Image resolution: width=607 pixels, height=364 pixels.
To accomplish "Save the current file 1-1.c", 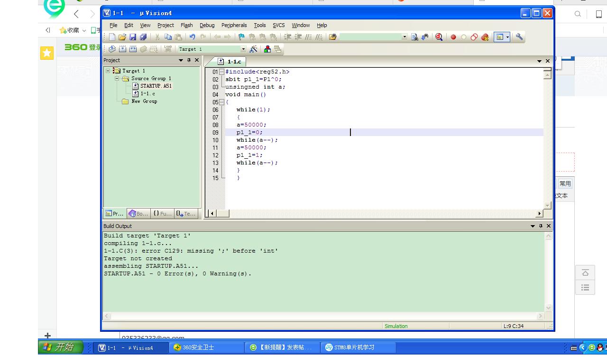I will point(133,37).
